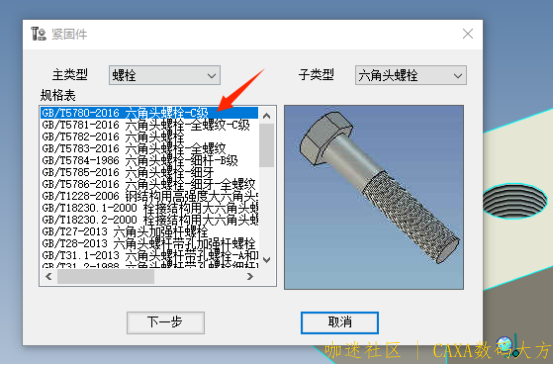Select GB/T5784-1986 六角头螺栓-细杆-B级 row
Image resolution: width=554 pixels, height=365 pixels.
point(149,160)
